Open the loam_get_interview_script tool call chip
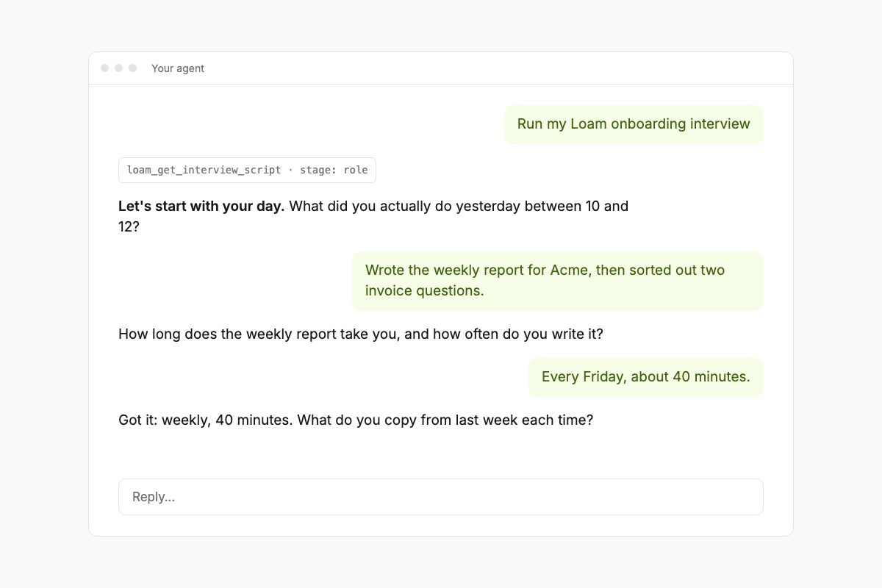Screen dimensions: 882x588 247,170
